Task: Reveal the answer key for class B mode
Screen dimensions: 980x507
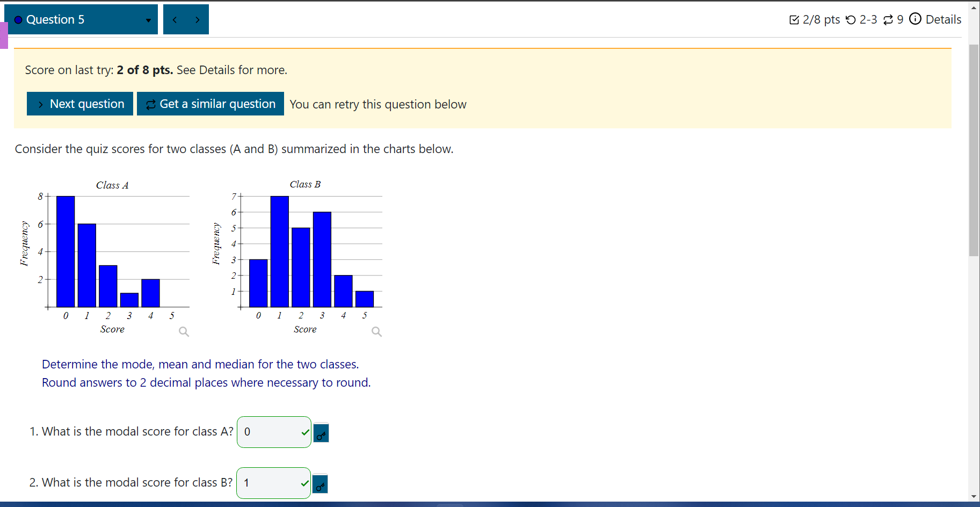Action: coord(320,483)
